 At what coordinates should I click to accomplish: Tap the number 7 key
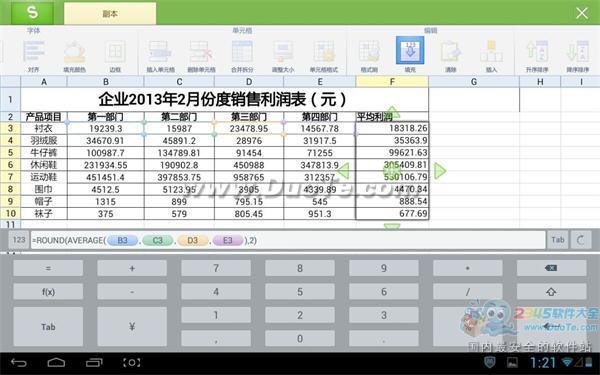[x=216, y=268]
